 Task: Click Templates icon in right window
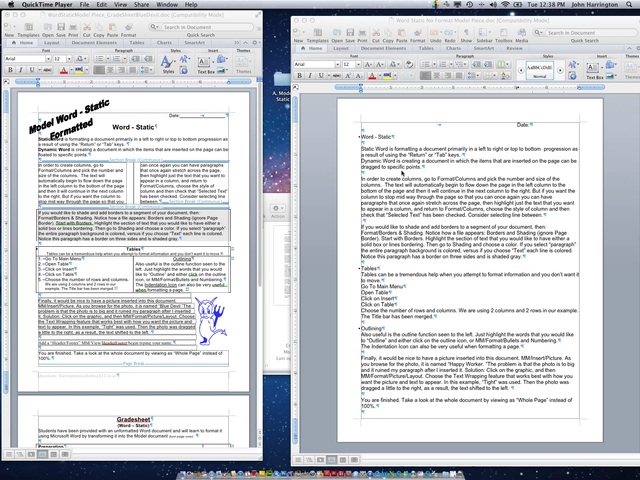tap(318, 33)
